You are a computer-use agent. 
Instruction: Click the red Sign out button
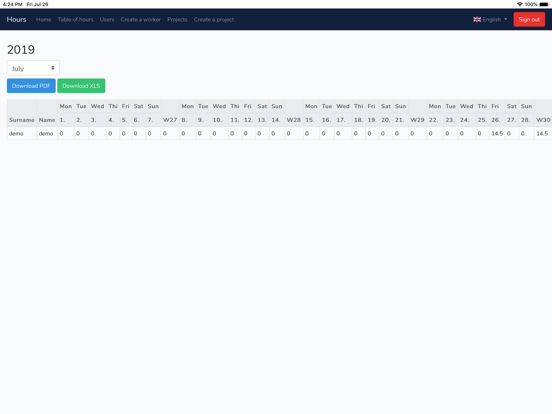point(529,19)
